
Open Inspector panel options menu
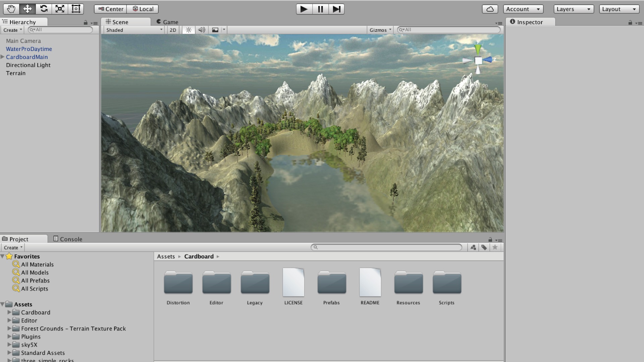point(639,23)
